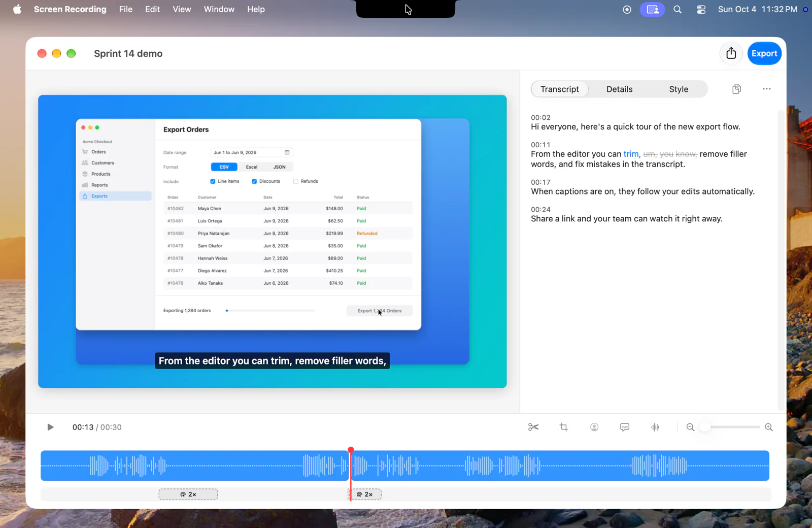Select the crop tool
Screen dimensions: 812x528
coord(564,427)
